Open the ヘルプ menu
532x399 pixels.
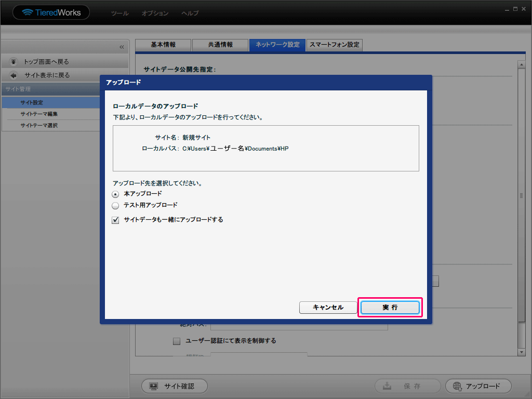190,13
